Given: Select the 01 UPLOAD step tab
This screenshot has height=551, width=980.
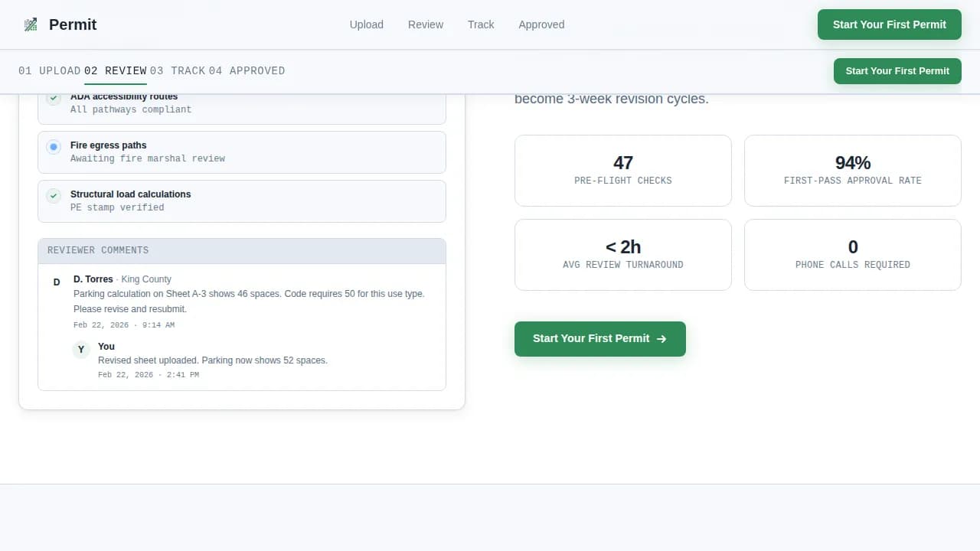Looking at the screenshot, I should [50, 70].
